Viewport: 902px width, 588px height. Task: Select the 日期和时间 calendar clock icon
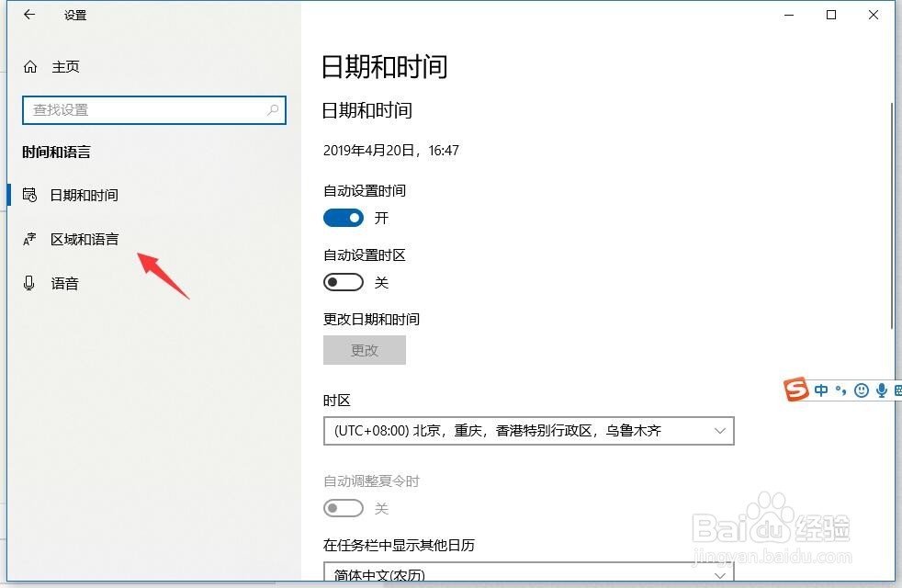point(29,195)
